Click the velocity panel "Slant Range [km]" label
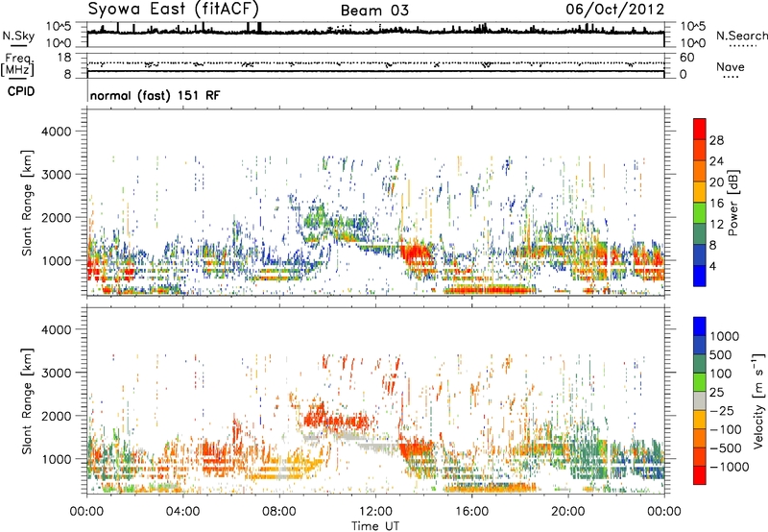Screen dimensions: 768x532 click(x=27, y=400)
